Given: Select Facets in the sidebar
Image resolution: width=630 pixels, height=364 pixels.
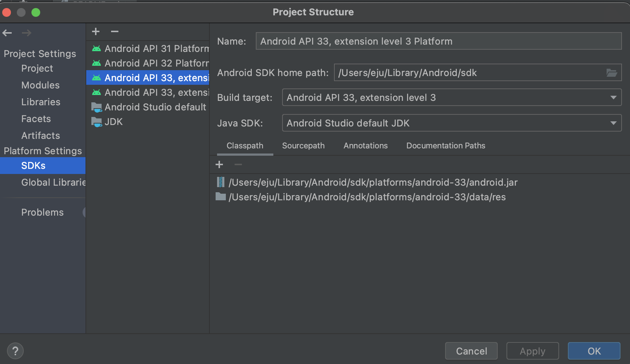Looking at the screenshot, I should coord(36,119).
